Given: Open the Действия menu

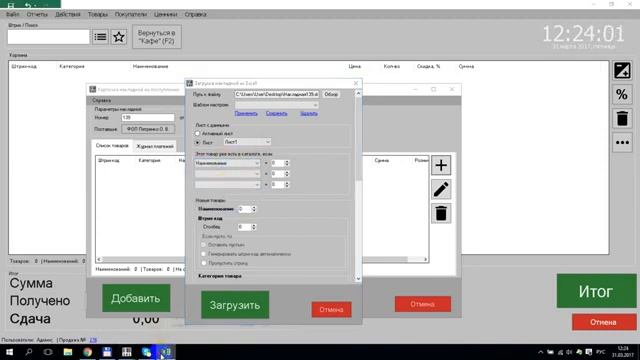Looking at the screenshot, I should (68, 14).
